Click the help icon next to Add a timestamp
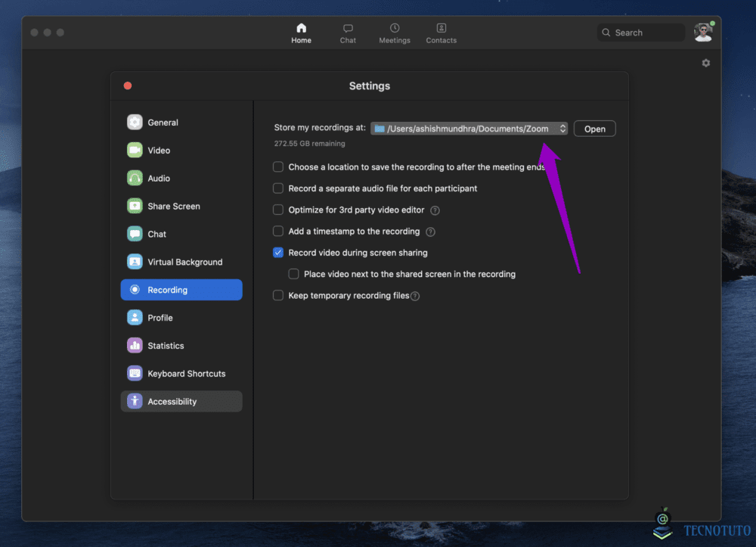Screen dimensions: 756x547 click(x=430, y=232)
